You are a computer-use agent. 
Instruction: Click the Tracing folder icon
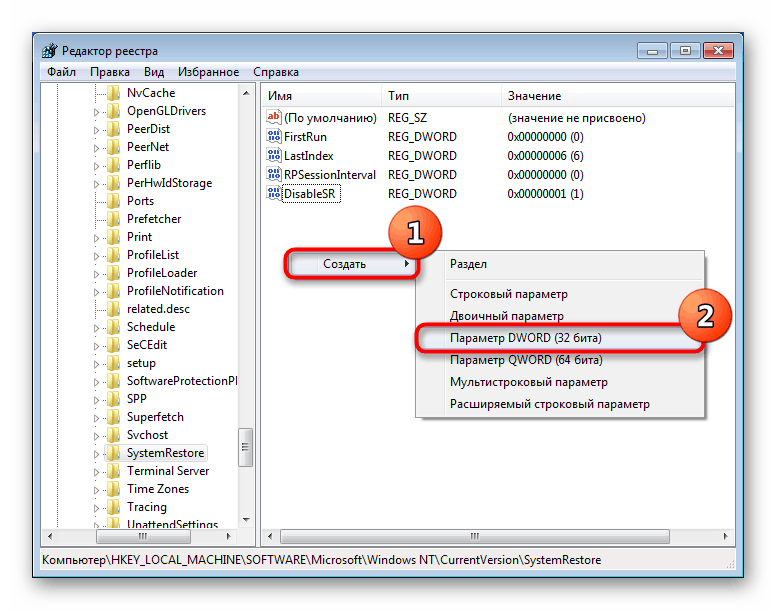tap(114, 507)
